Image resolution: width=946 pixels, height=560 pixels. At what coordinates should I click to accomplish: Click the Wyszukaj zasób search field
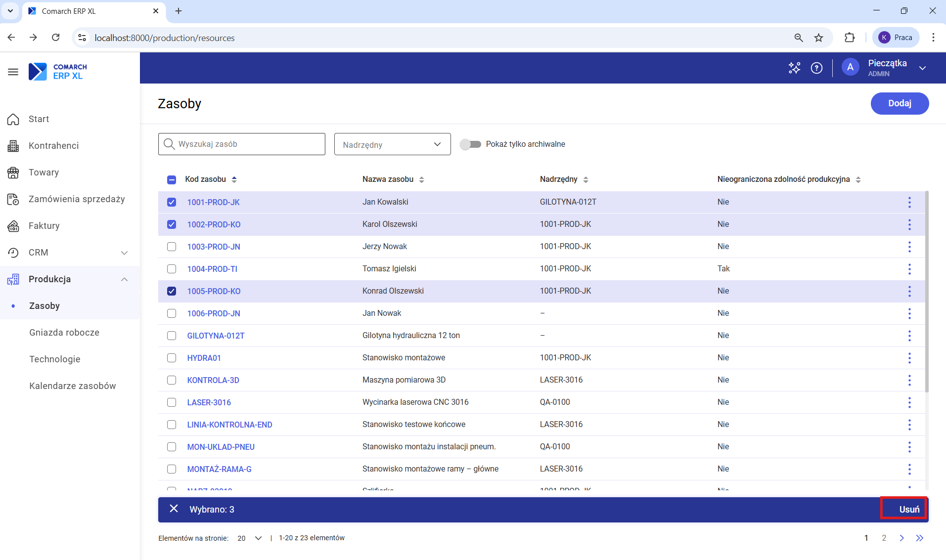point(242,144)
